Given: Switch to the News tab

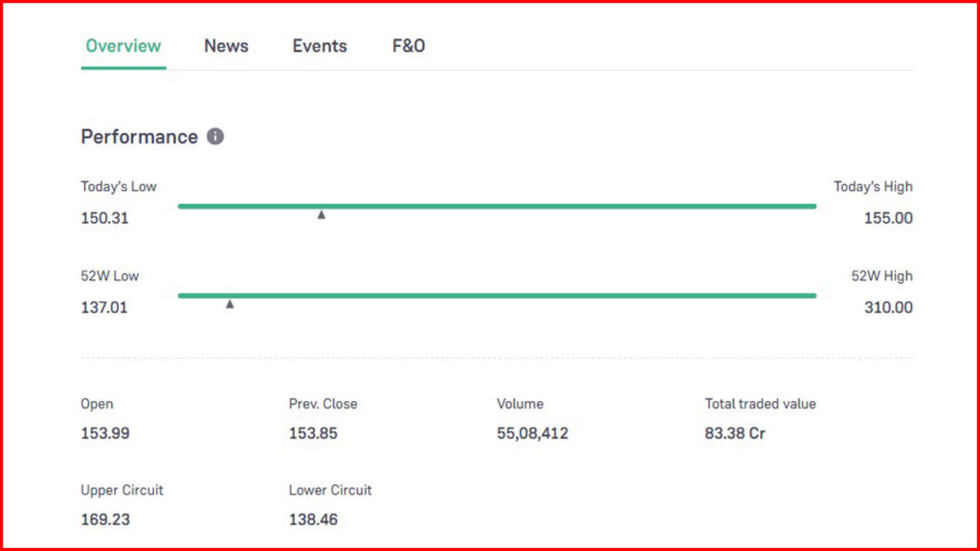Looking at the screenshot, I should point(226,46).
